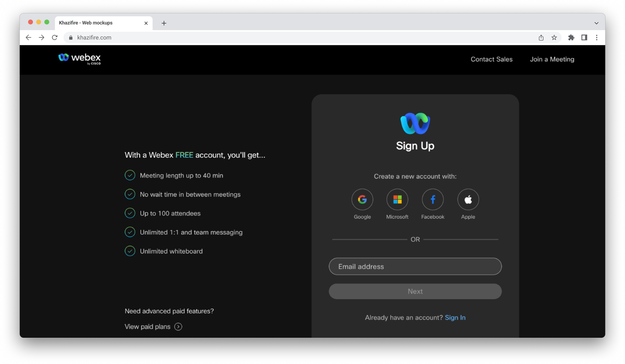Click the check icon beside Meeting length
Screen dimensions: 625x364
click(x=130, y=175)
